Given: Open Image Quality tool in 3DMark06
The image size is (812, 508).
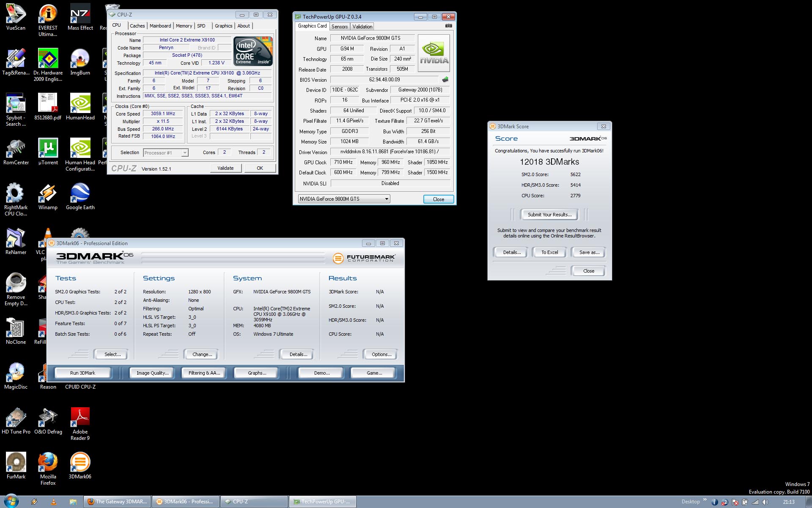Looking at the screenshot, I should pyautogui.click(x=152, y=373).
